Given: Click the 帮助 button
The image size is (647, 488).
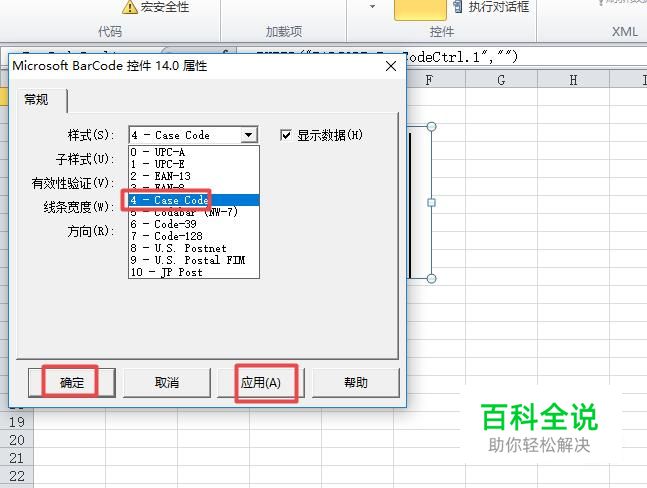Looking at the screenshot, I should point(356,383).
